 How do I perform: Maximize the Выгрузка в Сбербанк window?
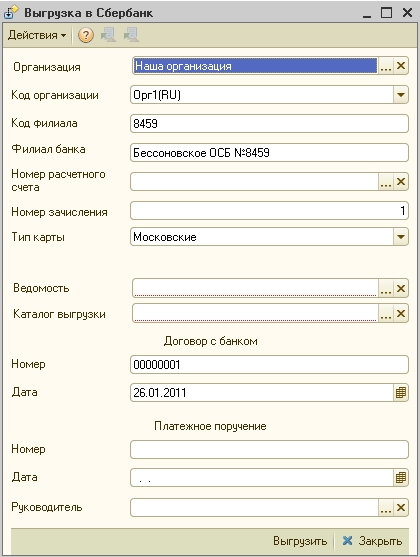[x=387, y=13]
